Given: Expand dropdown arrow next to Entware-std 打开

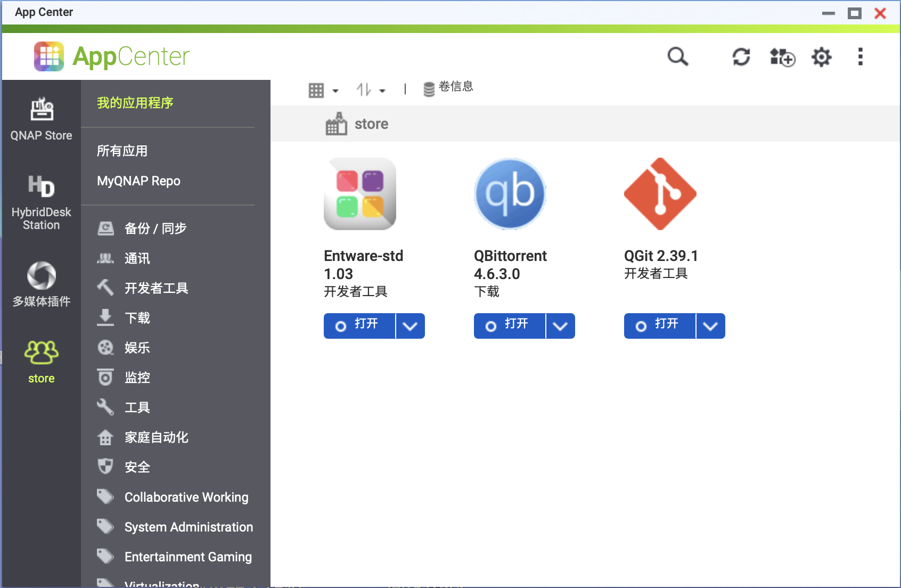Looking at the screenshot, I should [x=410, y=326].
